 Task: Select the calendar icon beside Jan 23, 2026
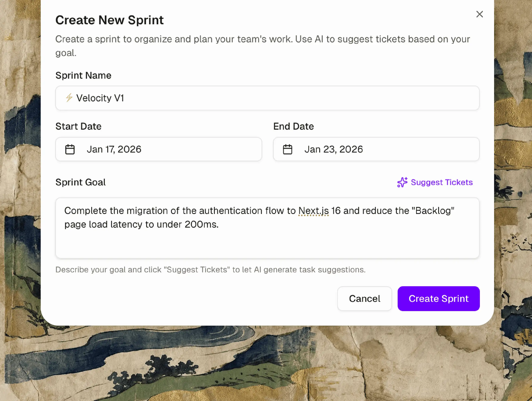[288, 149]
